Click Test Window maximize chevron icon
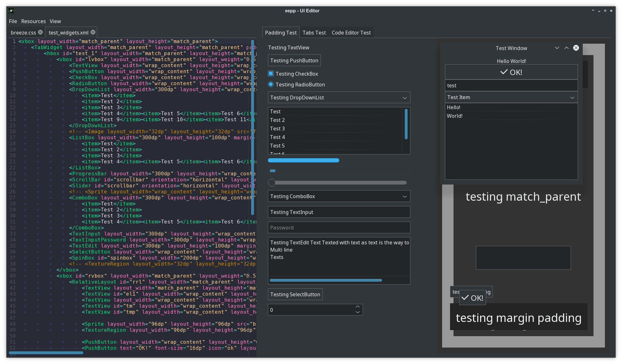 pyautogui.click(x=567, y=48)
